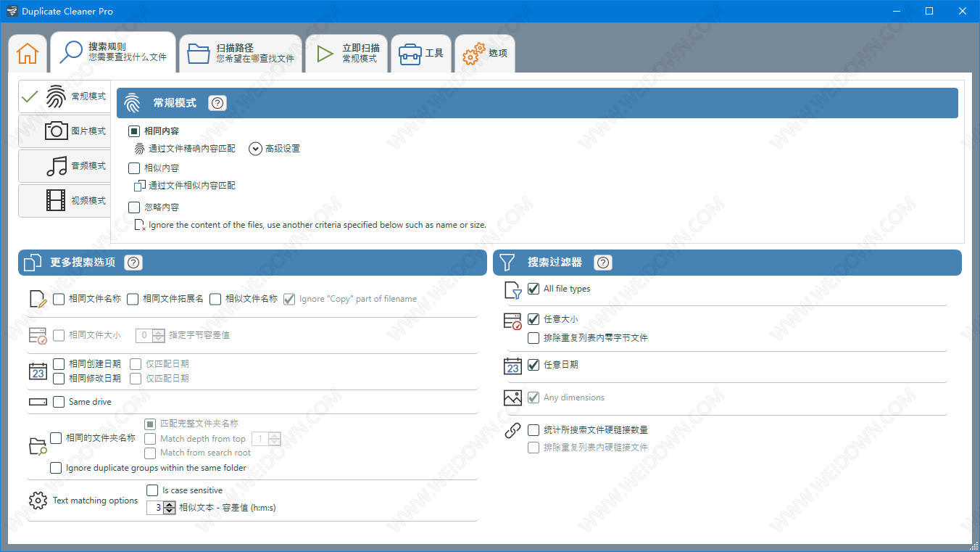Click the ignored-file icon beside Ignore content text
Viewport: 980px width, 552px height.
[140, 226]
